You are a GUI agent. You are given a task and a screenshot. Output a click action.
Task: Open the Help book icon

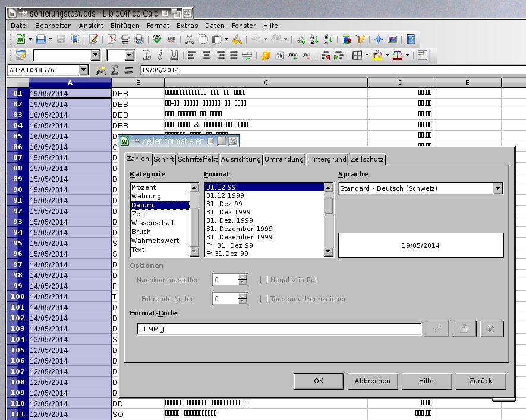pos(411,39)
